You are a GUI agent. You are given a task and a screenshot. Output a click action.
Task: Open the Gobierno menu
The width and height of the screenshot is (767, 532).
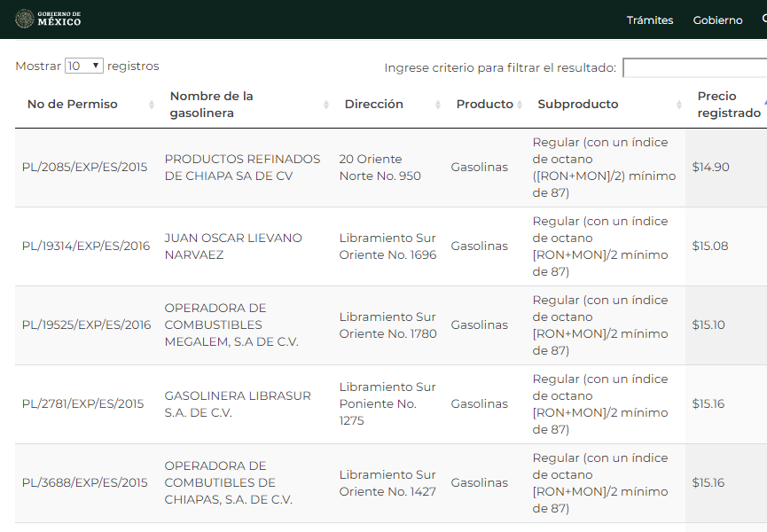tap(717, 20)
